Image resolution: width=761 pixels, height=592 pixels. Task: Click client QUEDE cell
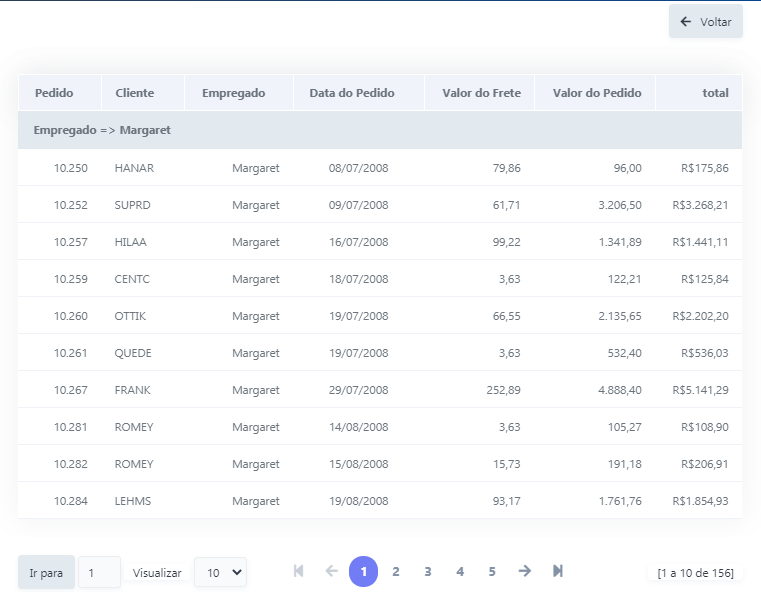[133, 353]
